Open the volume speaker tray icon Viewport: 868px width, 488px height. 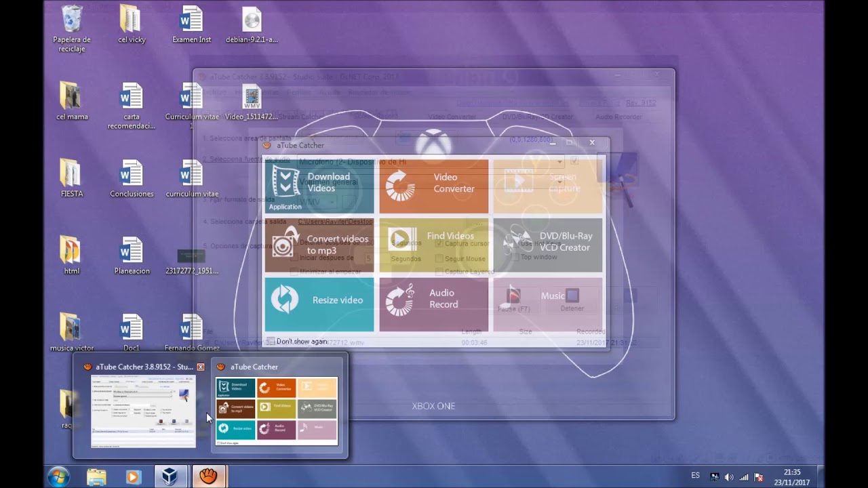tap(729, 476)
